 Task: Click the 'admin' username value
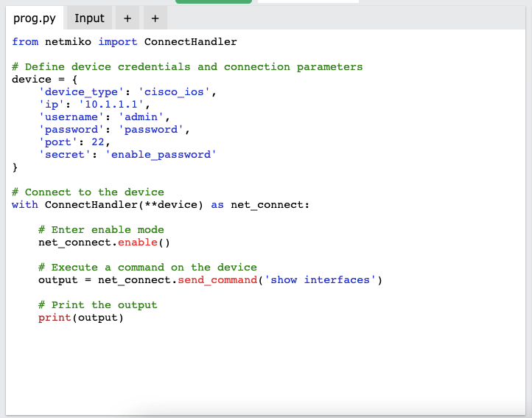pyautogui.click(x=141, y=117)
